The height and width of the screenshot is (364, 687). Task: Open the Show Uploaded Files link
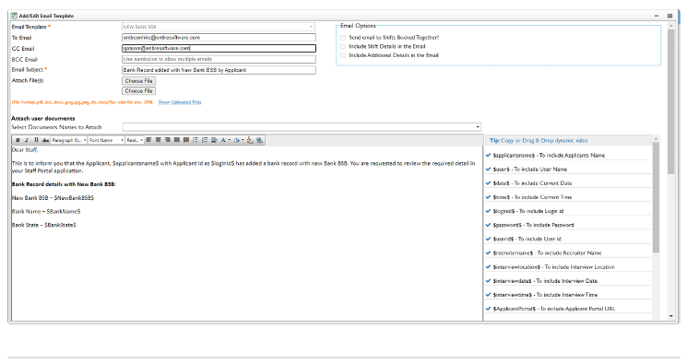[180, 102]
